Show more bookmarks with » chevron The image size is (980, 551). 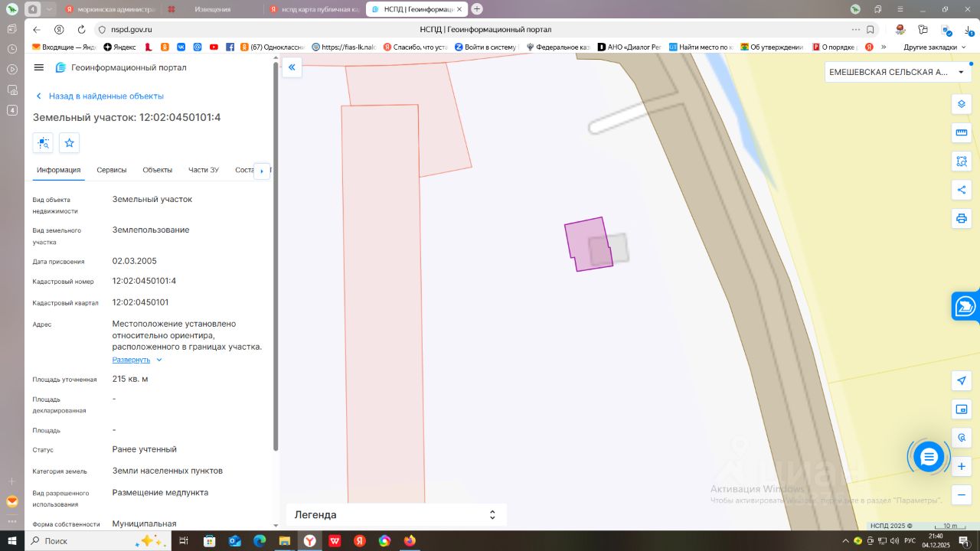click(x=884, y=47)
